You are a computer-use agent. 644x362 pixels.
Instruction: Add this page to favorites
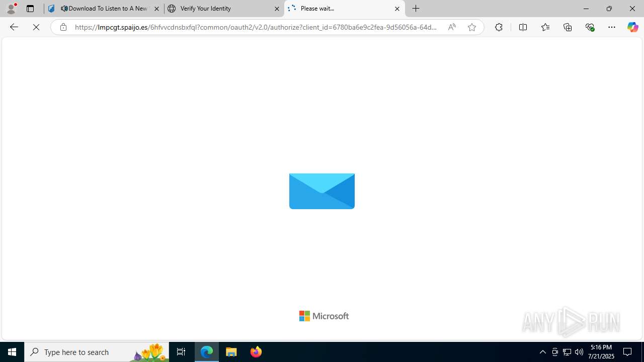click(x=471, y=27)
